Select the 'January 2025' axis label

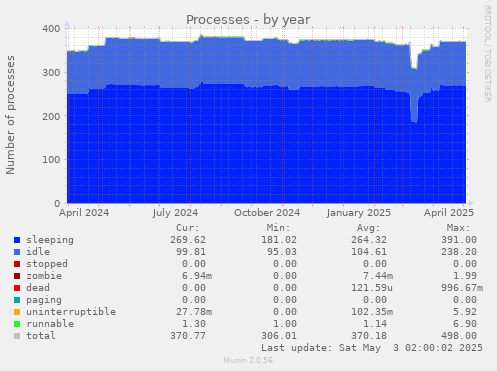click(x=359, y=213)
